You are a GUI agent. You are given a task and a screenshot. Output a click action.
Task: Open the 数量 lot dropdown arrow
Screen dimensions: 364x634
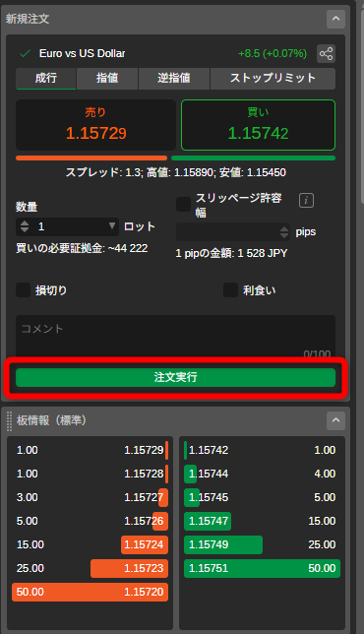pos(112,226)
